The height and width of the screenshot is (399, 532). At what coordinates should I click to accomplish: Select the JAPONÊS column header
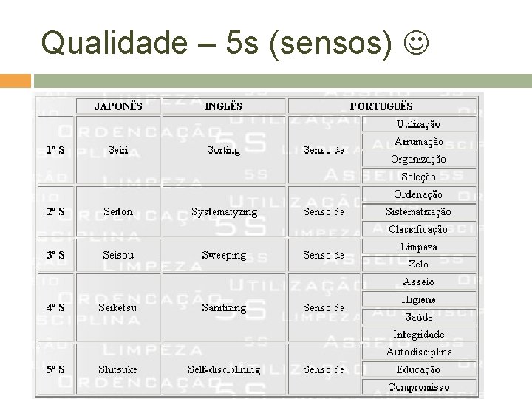click(118, 106)
